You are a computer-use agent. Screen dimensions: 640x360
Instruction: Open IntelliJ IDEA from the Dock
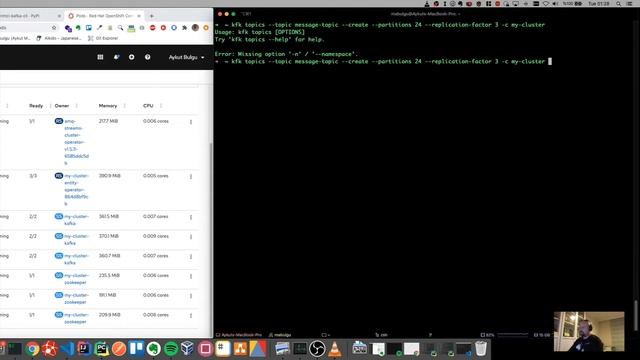(x=84, y=349)
